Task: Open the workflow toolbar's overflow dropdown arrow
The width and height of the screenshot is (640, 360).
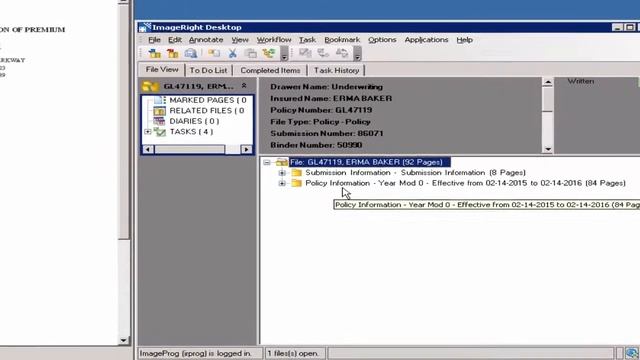Action: (357, 53)
